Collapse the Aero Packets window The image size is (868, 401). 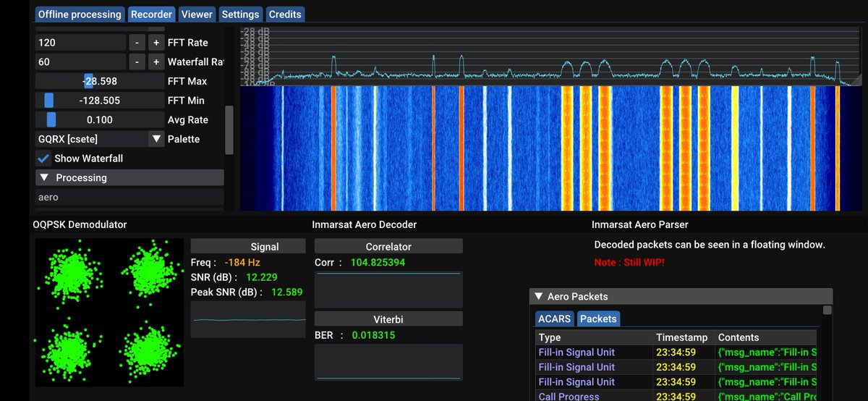pyautogui.click(x=538, y=297)
